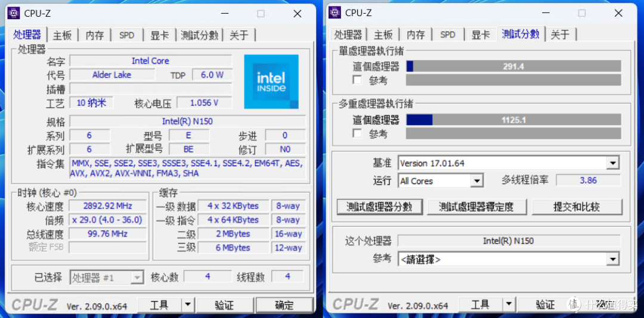The width and height of the screenshot is (644, 318).
Task: Start the 測試處理器分數 benchmark button
Action: pyautogui.click(x=379, y=207)
